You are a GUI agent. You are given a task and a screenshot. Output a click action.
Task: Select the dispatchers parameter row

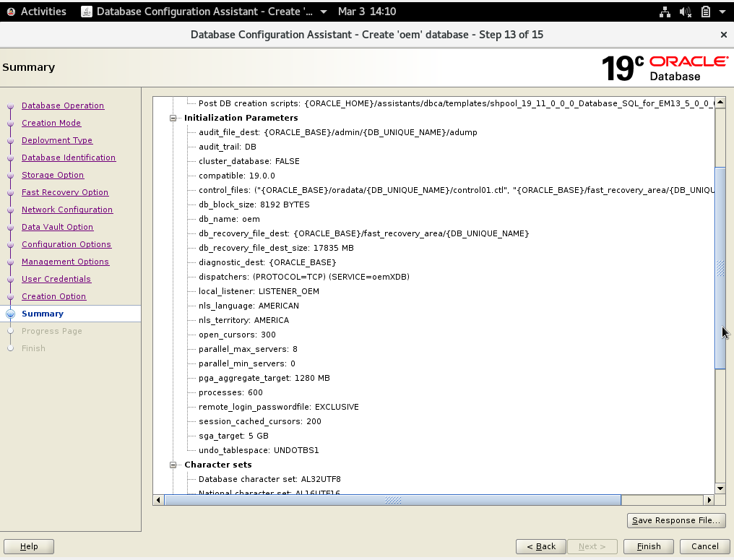304,277
